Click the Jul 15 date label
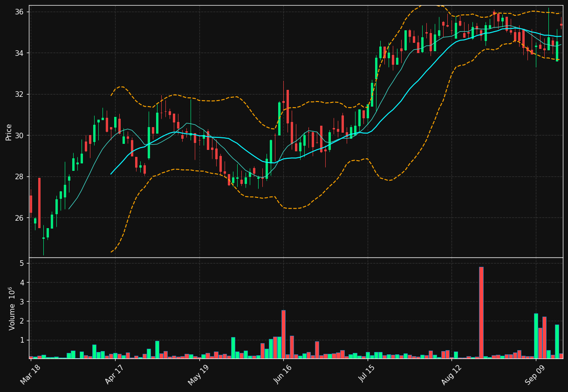Screen dimensions: 568x392 (x=367, y=375)
